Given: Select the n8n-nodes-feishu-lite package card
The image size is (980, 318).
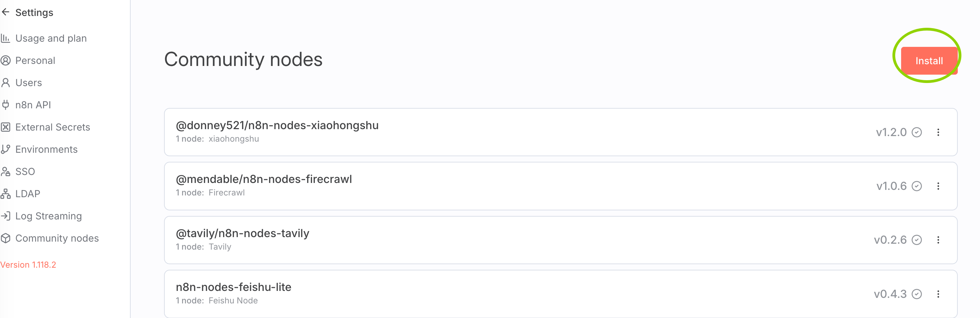Looking at the screenshot, I should 495,294.
